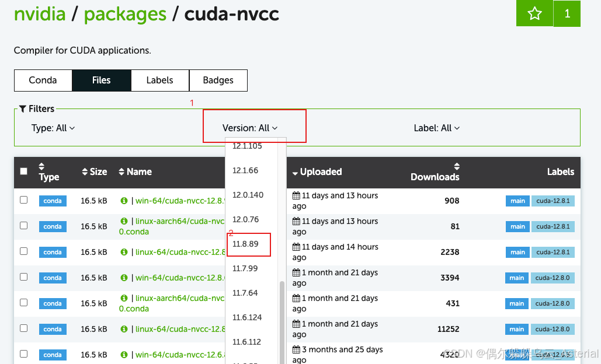Check the box for the win-64/cuda-nvcc-12.6 row

(x=24, y=353)
